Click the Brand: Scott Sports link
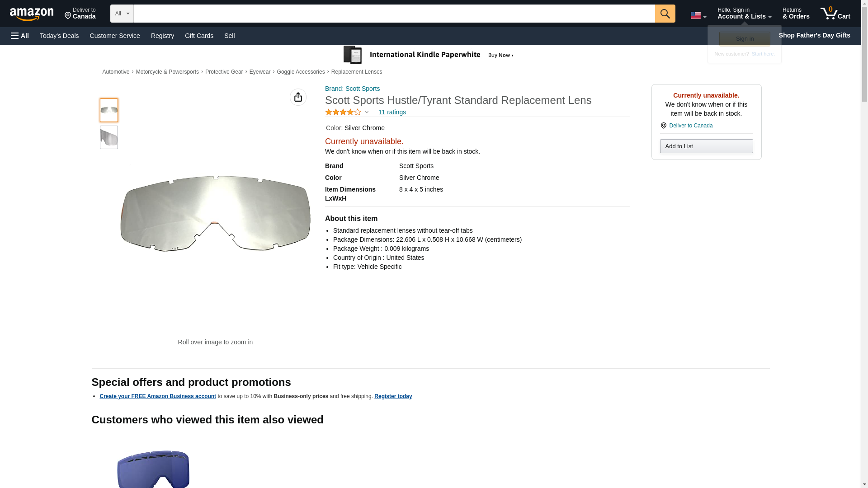 (x=352, y=89)
